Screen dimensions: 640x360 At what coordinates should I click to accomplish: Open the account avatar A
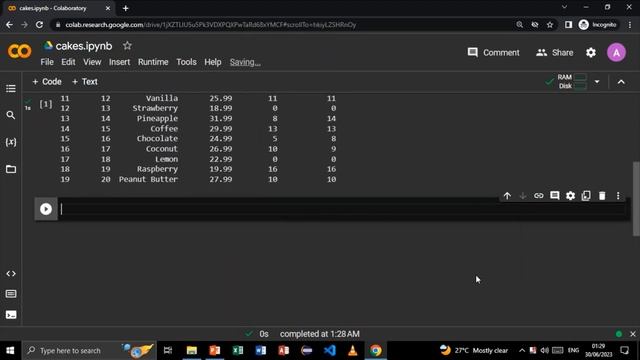616,53
